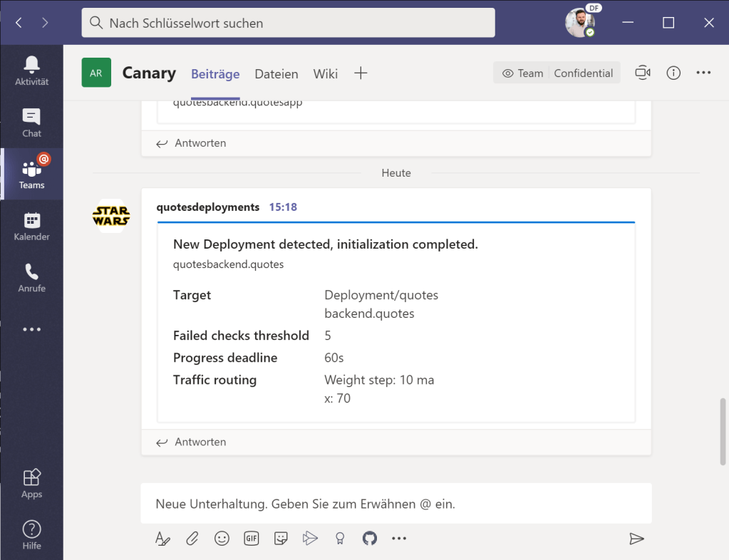Open the Aktivität notifications bell
Viewport: 729px width, 560px height.
(x=31, y=71)
